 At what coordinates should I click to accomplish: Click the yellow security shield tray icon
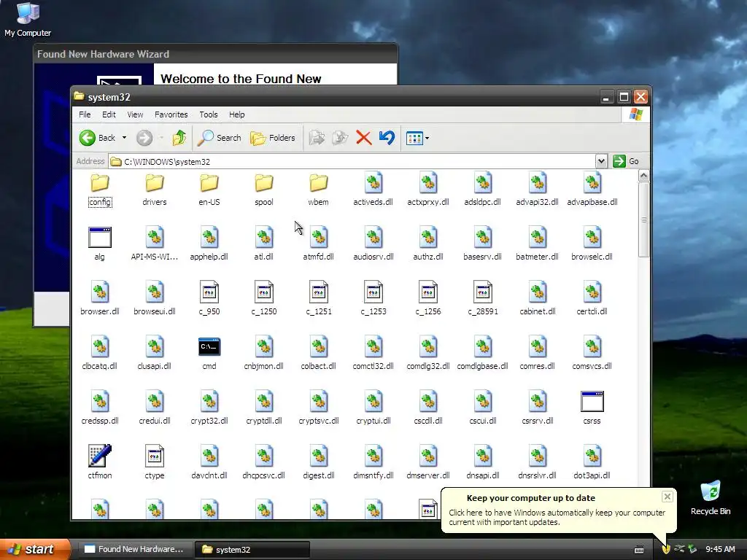pyautogui.click(x=666, y=549)
